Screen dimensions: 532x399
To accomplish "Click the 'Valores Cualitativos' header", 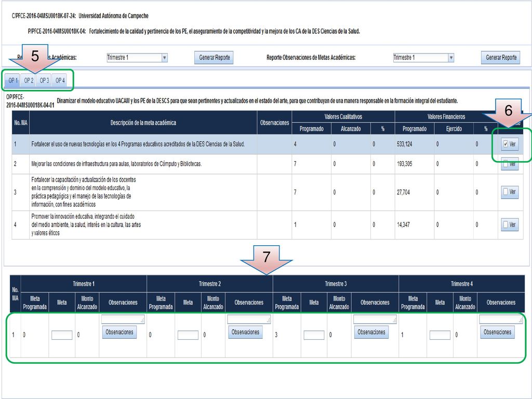I will (343, 117).
